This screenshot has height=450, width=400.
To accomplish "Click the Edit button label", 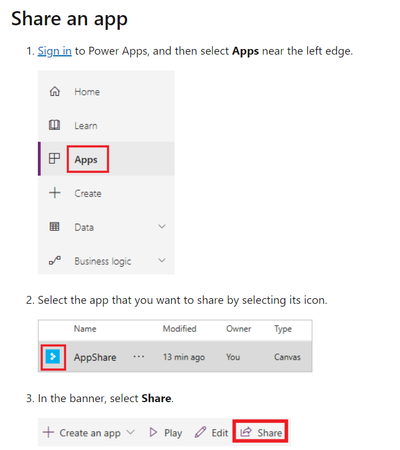I will tap(220, 433).
